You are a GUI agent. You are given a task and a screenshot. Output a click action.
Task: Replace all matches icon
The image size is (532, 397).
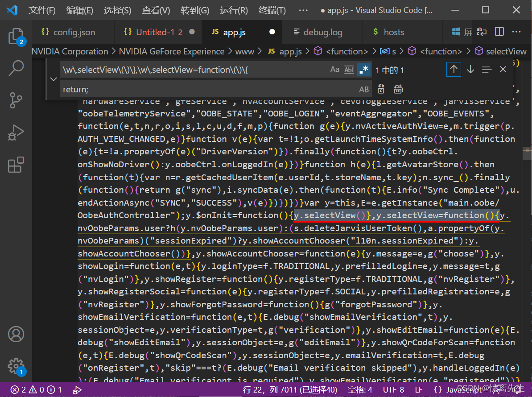tap(398, 89)
